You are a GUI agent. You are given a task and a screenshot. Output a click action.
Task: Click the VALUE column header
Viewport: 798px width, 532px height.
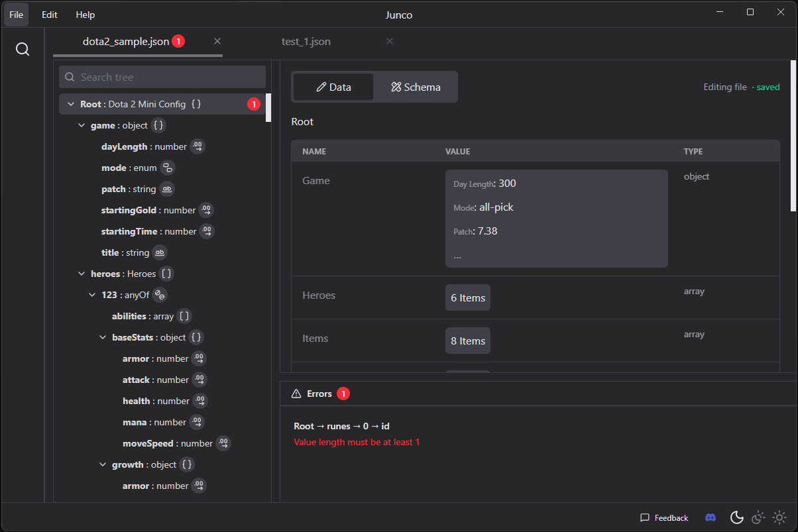(457, 152)
